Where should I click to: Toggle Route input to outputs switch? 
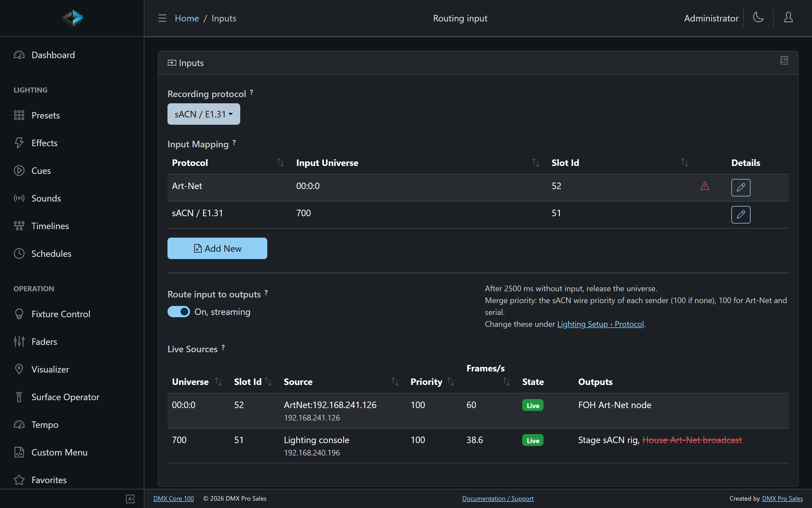(178, 312)
